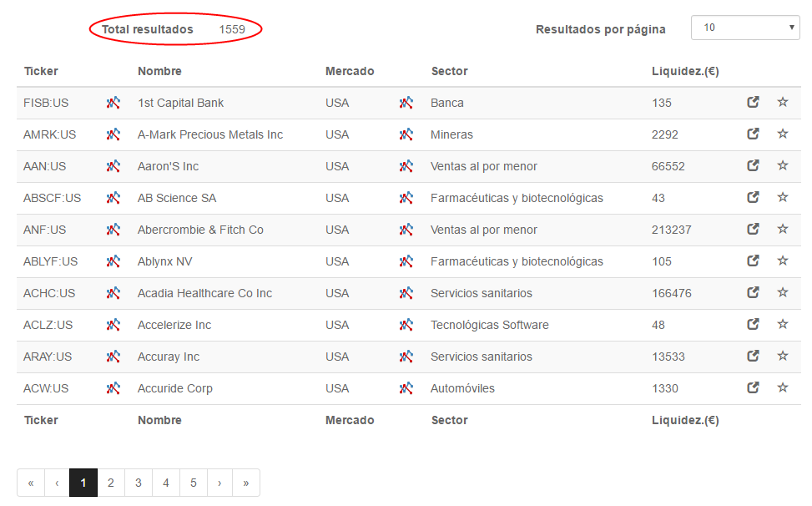Image resolution: width=812 pixels, height=506 pixels.
Task: Star Abercrombie & Fitch Co as favorite
Action: click(783, 229)
